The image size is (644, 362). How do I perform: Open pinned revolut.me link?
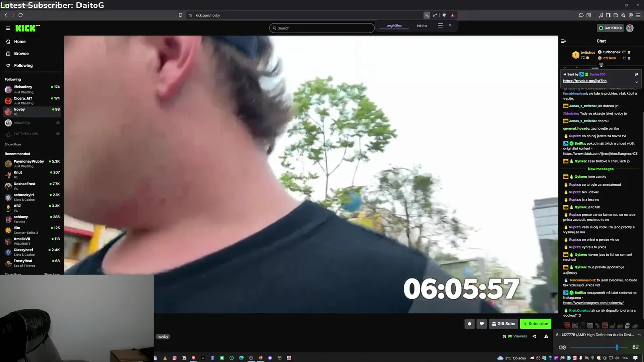tap(585, 81)
